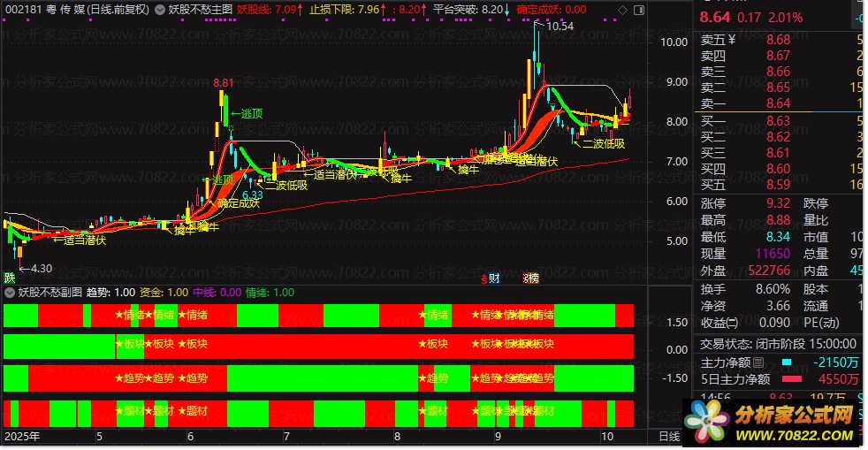Click the 卖一 price 8.64
This screenshot has width=868, height=450.
click(x=779, y=103)
